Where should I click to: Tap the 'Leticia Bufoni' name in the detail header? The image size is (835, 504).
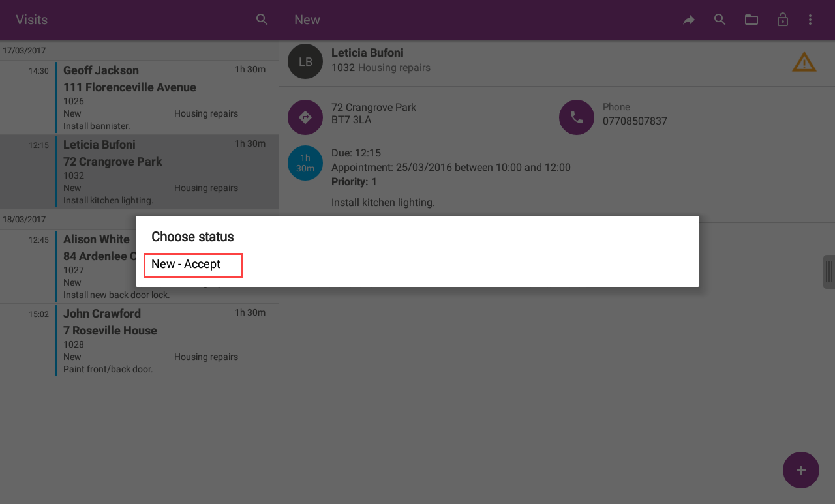pos(367,53)
